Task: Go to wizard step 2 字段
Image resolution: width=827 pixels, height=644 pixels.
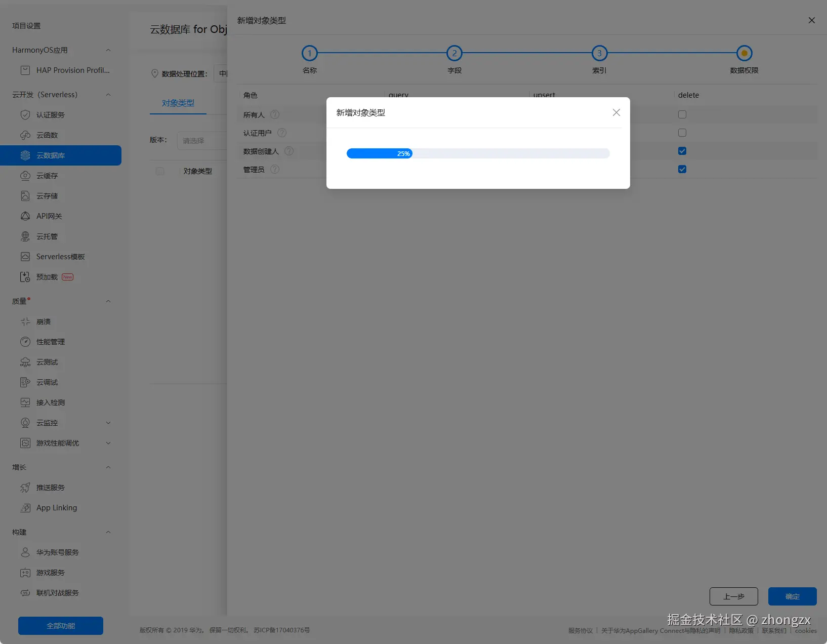Action: (454, 53)
